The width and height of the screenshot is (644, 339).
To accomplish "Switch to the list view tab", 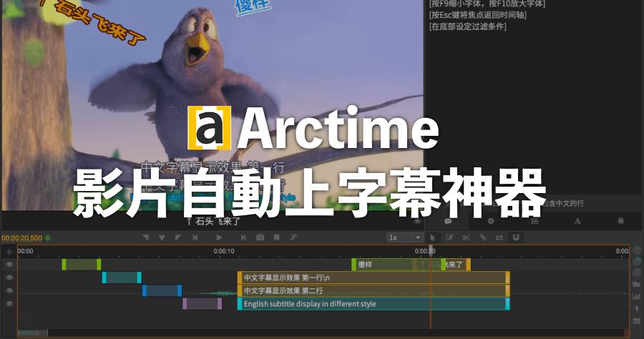I will [x=535, y=221].
